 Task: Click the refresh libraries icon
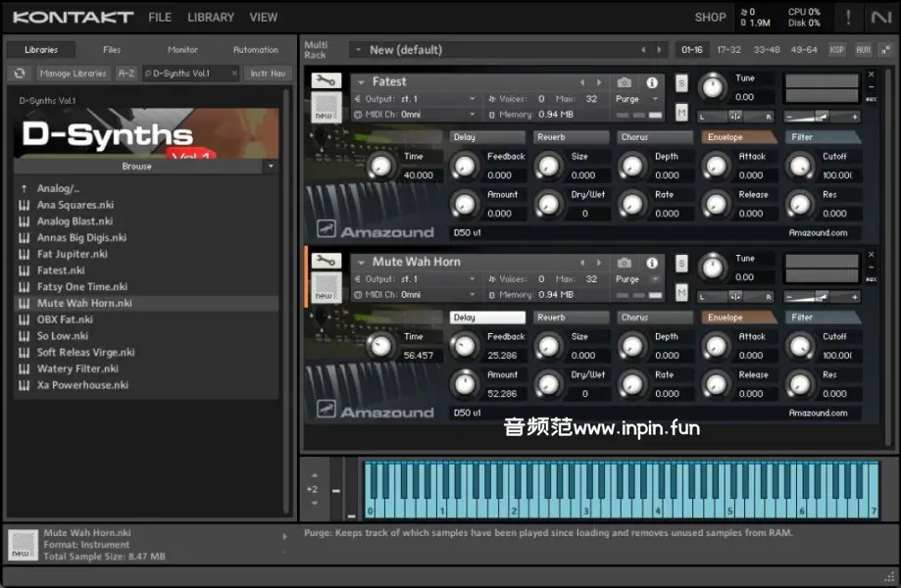pyautogui.click(x=20, y=73)
